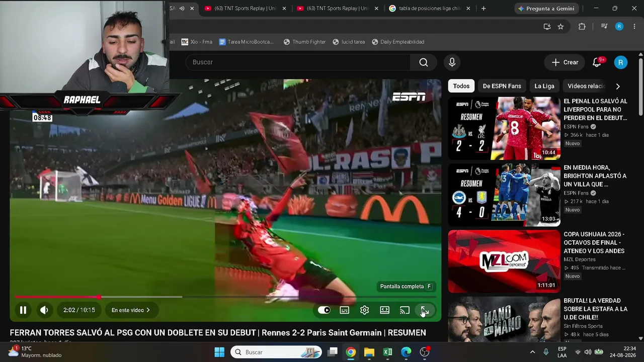Open the player settings gear

(x=365, y=310)
